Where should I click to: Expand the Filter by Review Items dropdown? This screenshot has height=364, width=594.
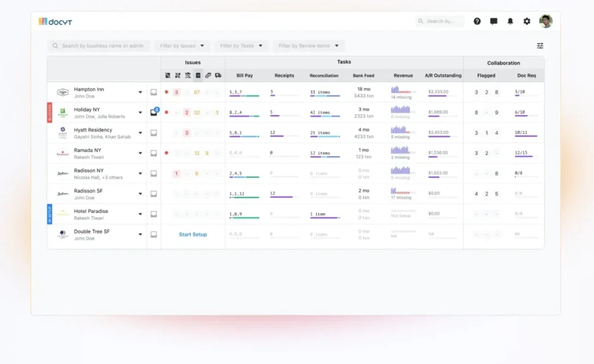[x=308, y=46]
